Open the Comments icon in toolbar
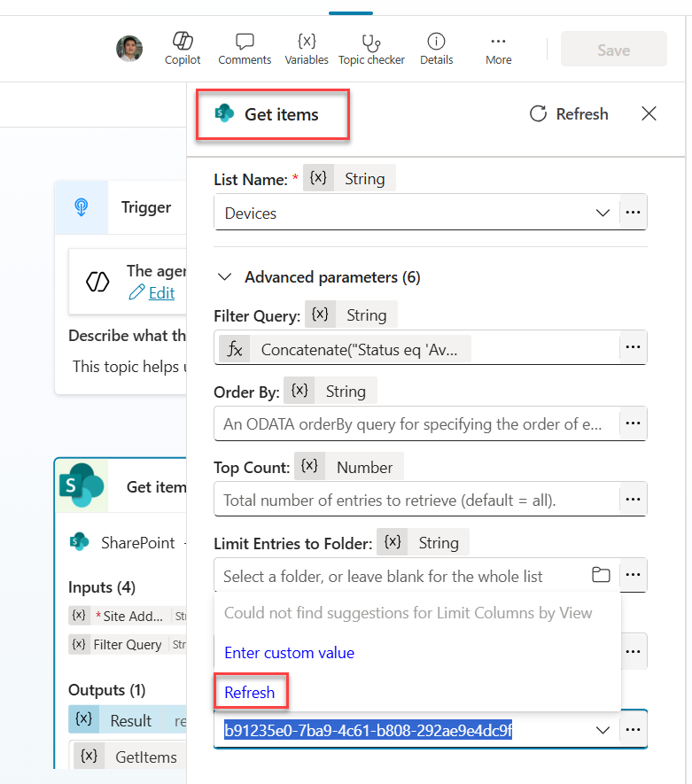692x784 pixels. [x=245, y=49]
